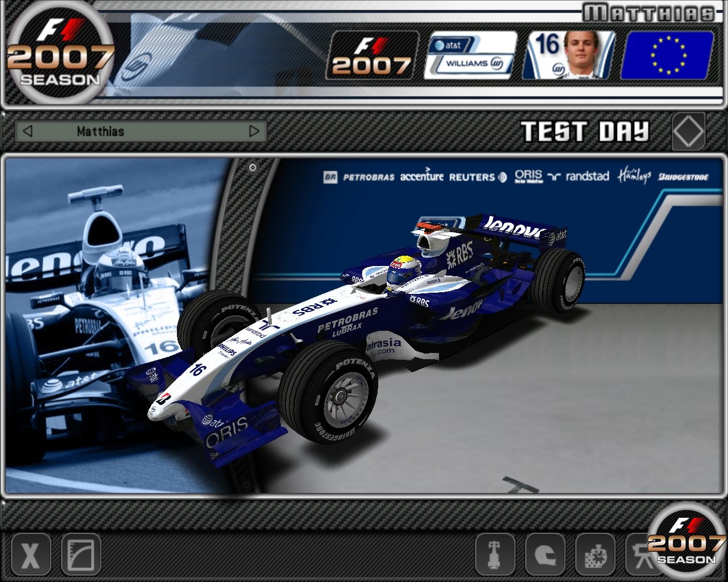Click the Matthias player name field
Image resolution: width=728 pixels, height=582 pixels.
(140, 131)
